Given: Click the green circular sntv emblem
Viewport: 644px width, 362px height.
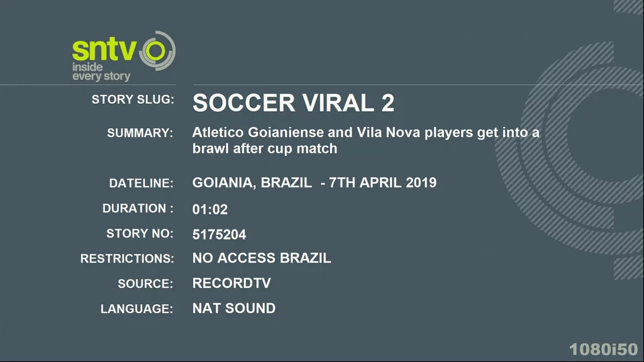Looking at the screenshot, I should (x=158, y=50).
